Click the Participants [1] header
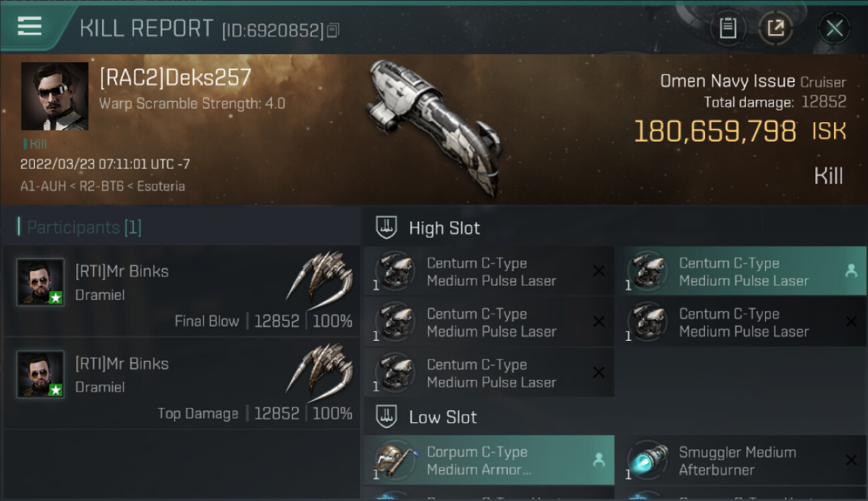Image resolution: width=868 pixels, height=501 pixels. 79,227
